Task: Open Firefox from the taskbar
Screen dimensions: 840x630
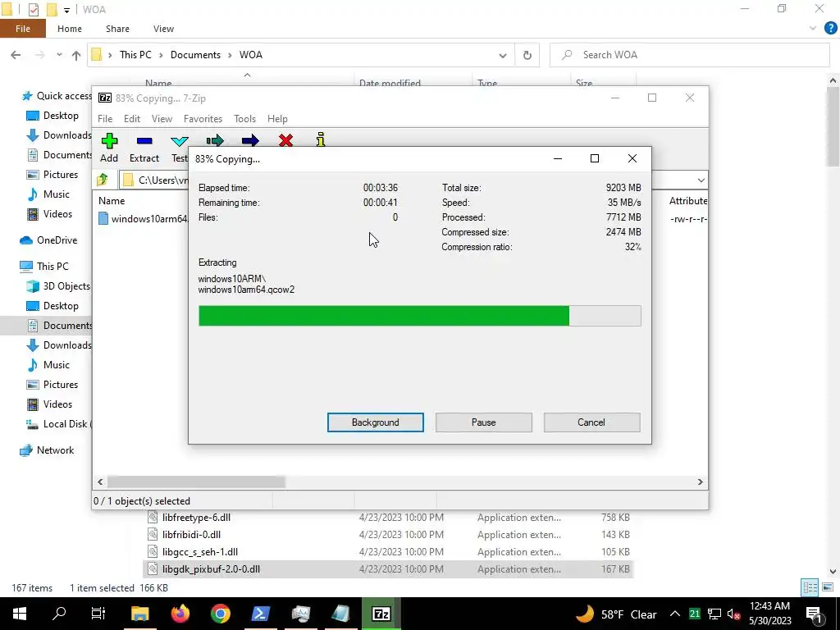Action: point(180,614)
